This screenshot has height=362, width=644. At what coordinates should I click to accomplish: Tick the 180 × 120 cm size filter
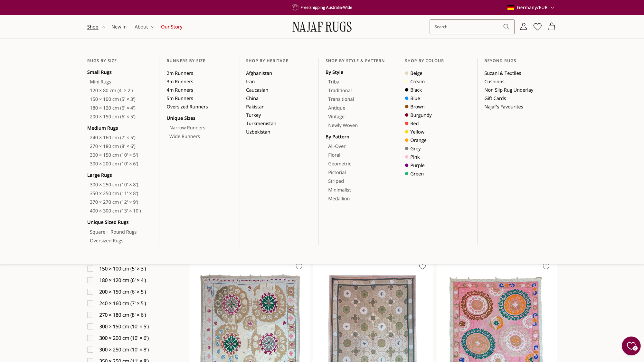pyautogui.click(x=90, y=280)
